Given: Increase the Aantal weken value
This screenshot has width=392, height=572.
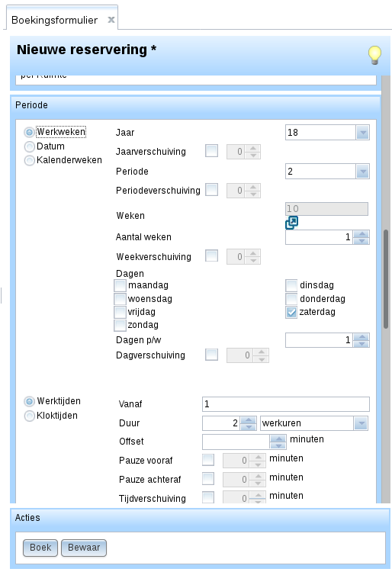Looking at the screenshot, I should pyautogui.click(x=361, y=234).
